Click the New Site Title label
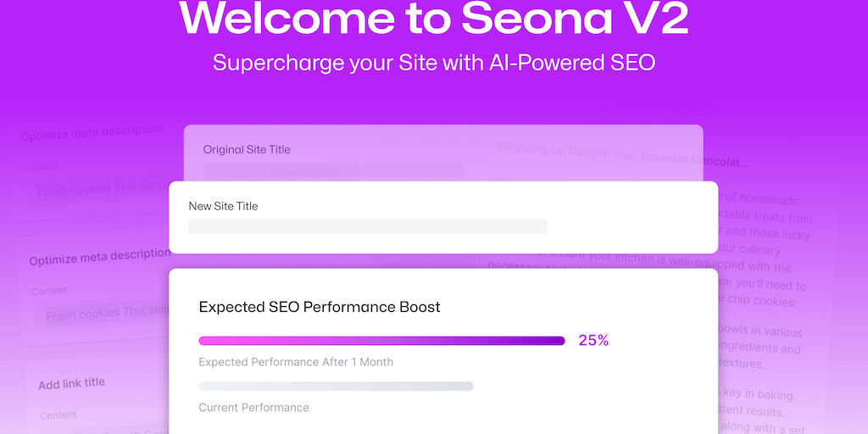The height and width of the screenshot is (434, 868). click(223, 206)
